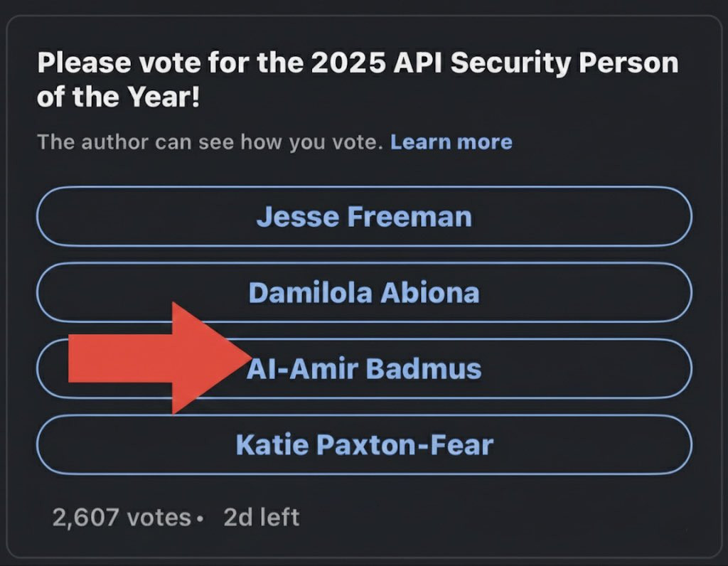Click the author can see how you vote note
This screenshot has height=566, width=728.
[210, 142]
